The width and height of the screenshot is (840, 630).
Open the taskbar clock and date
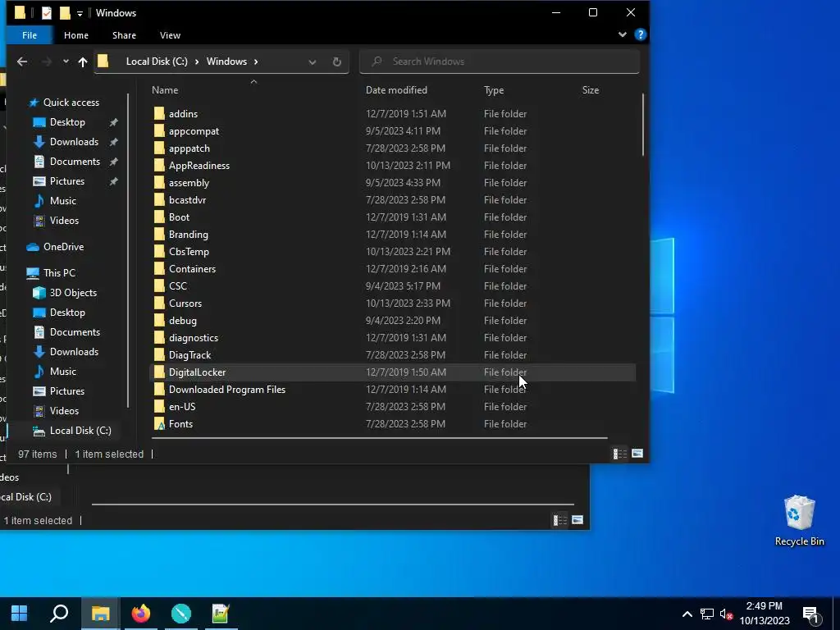click(x=765, y=614)
